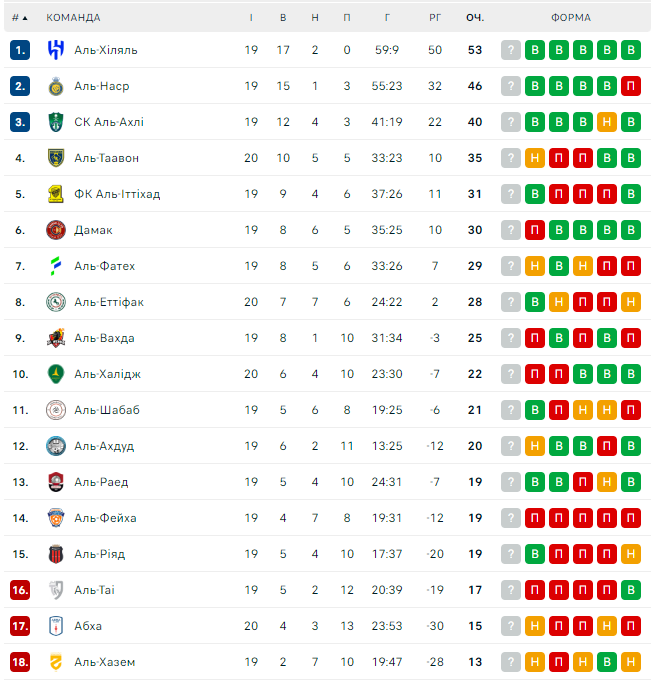Click the Damak team crest

pyautogui.click(x=55, y=230)
